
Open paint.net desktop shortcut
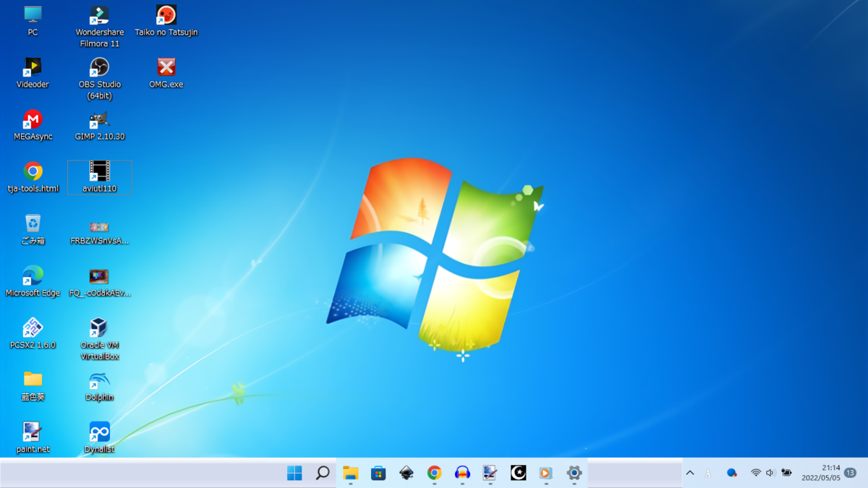pyautogui.click(x=33, y=437)
